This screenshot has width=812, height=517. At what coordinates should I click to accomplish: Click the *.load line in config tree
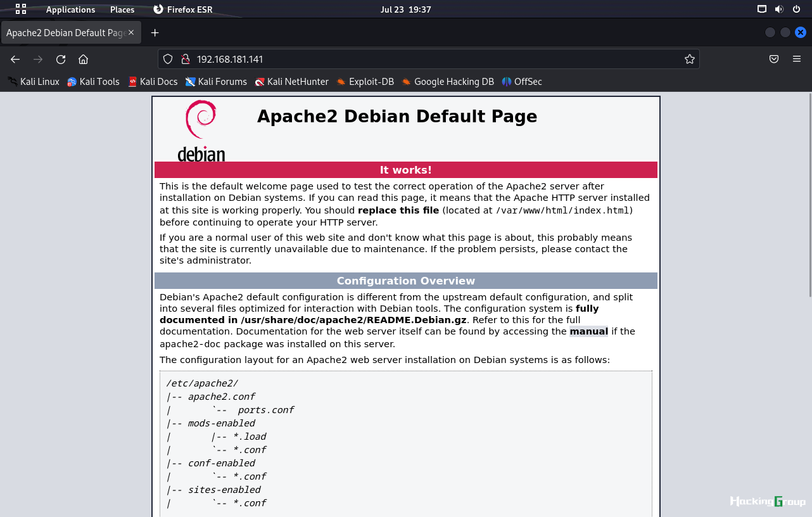(217, 437)
